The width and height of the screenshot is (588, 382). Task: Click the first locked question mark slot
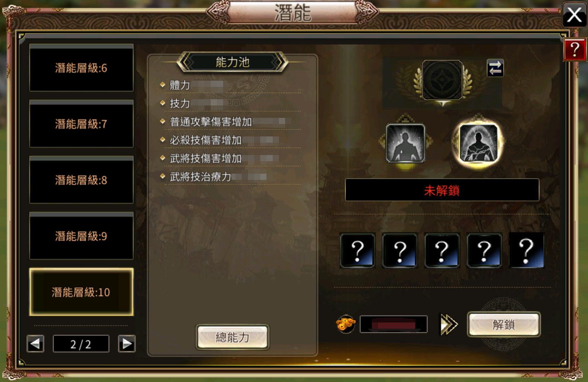(x=357, y=251)
